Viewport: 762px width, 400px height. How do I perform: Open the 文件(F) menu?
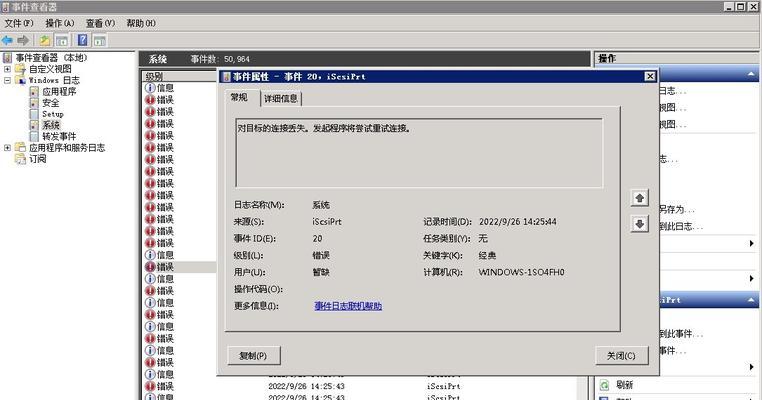pyautogui.click(x=19, y=23)
